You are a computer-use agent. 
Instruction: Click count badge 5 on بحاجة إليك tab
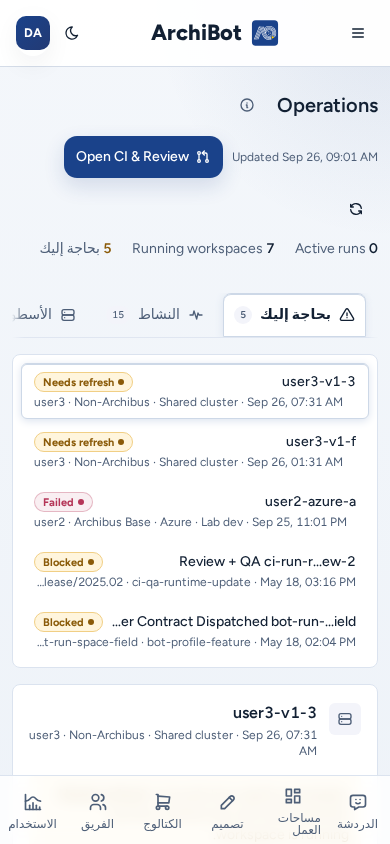tap(243, 315)
